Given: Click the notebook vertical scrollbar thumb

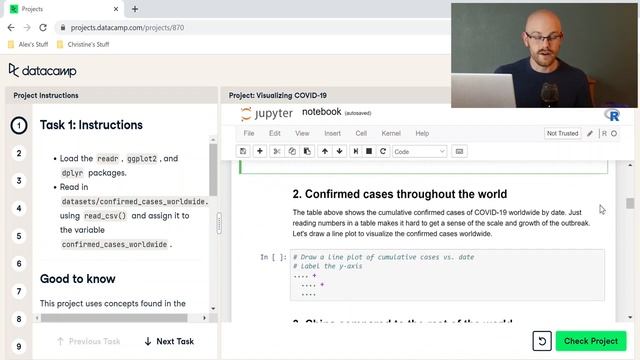Looking at the screenshot, I should coord(630,203).
